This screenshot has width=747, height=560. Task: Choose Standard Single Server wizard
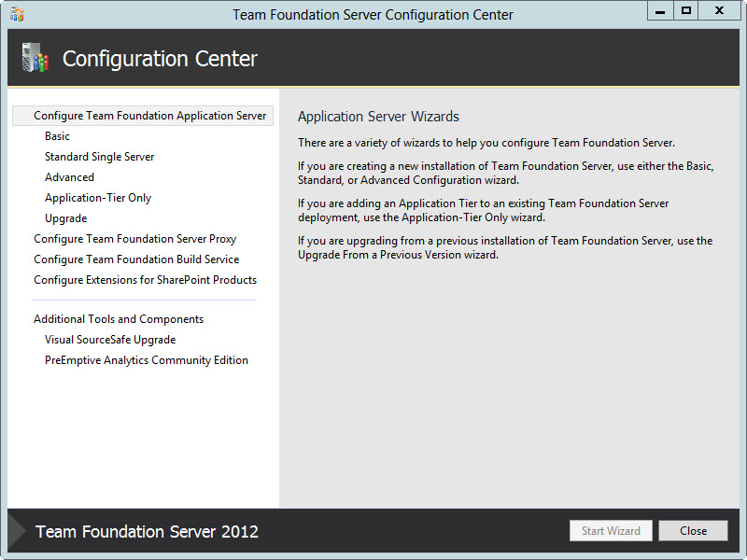(100, 157)
